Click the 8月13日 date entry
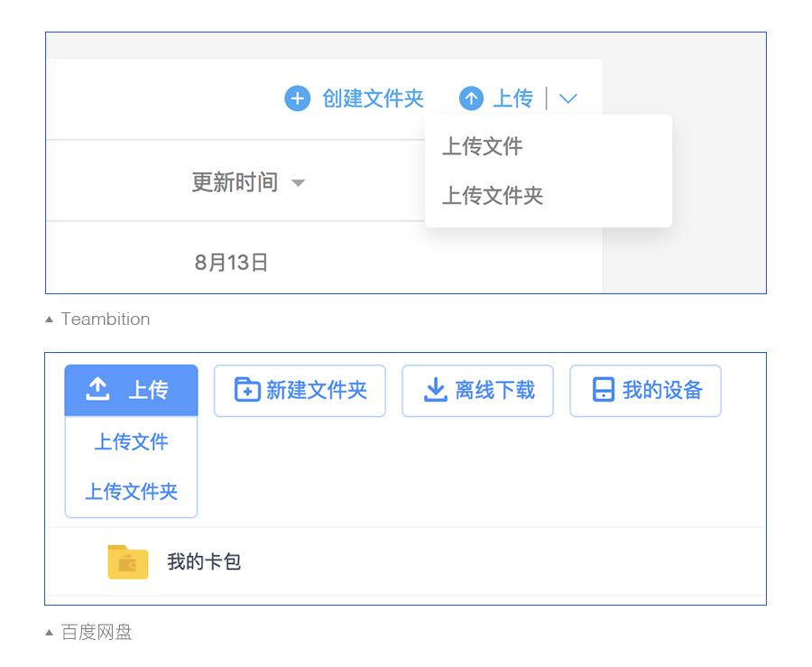This screenshot has height=667, width=812. point(231,262)
